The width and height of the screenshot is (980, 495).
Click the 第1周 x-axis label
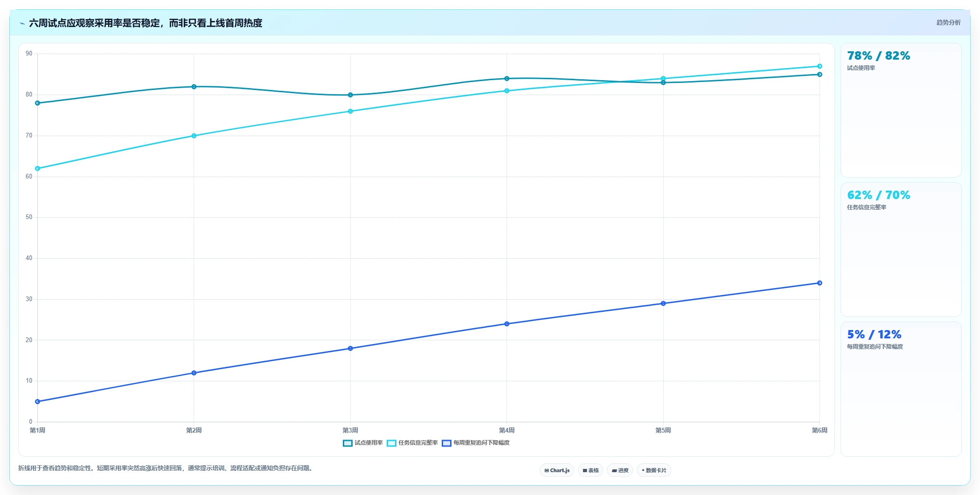pyautogui.click(x=38, y=430)
